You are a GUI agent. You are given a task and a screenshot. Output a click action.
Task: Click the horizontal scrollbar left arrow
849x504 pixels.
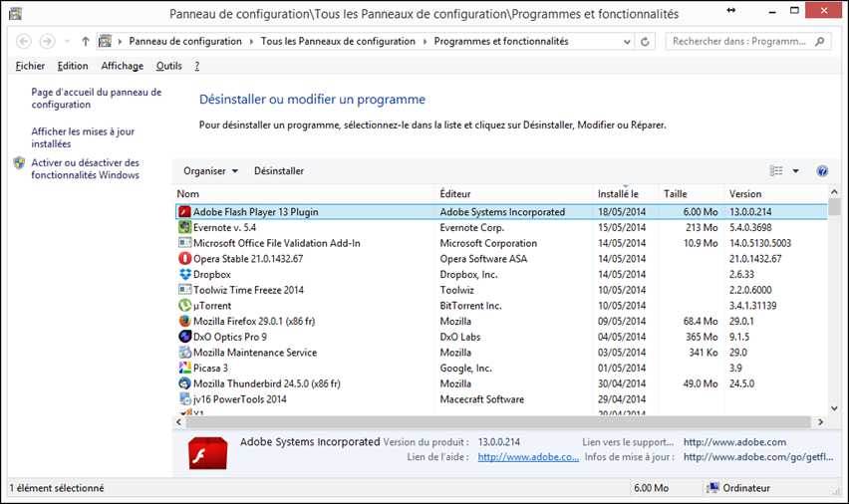(x=179, y=421)
